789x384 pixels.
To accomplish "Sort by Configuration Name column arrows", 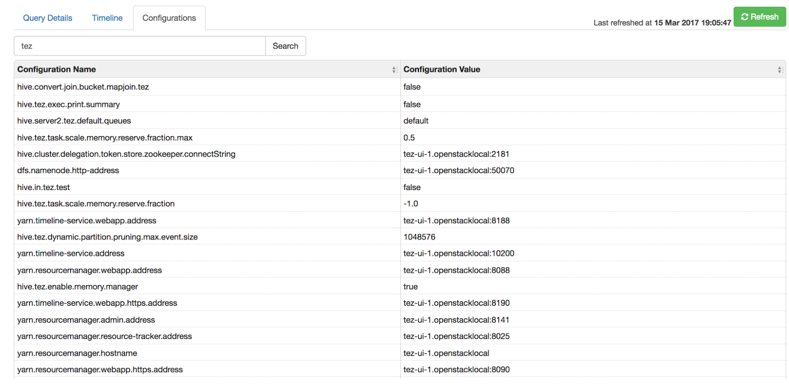I will 394,70.
